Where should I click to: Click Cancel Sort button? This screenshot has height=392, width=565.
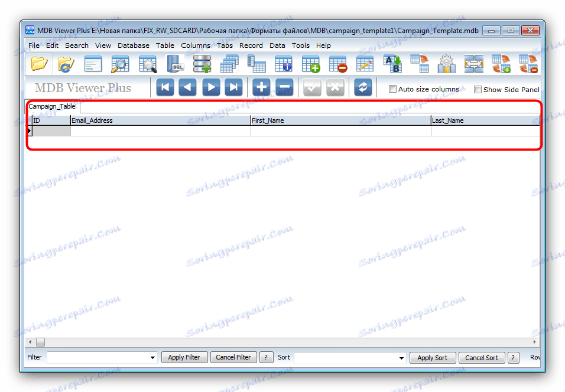[x=482, y=358]
